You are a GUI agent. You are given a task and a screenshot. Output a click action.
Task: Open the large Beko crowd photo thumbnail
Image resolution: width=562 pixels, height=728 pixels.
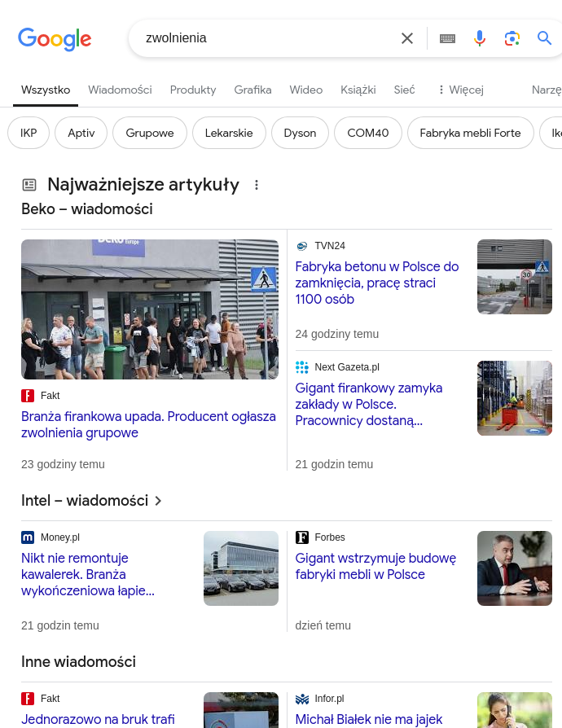click(150, 309)
